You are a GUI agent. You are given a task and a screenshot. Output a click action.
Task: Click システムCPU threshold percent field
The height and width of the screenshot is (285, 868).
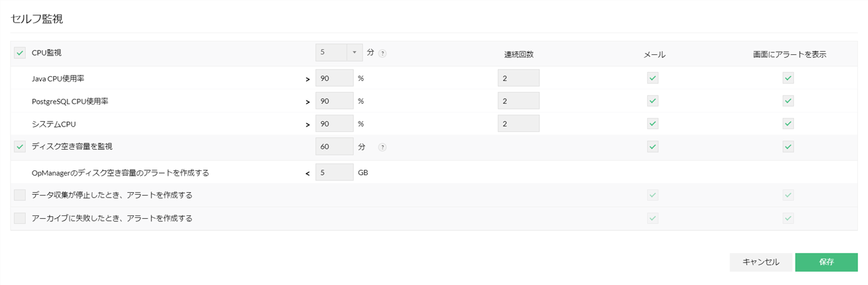(334, 123)
